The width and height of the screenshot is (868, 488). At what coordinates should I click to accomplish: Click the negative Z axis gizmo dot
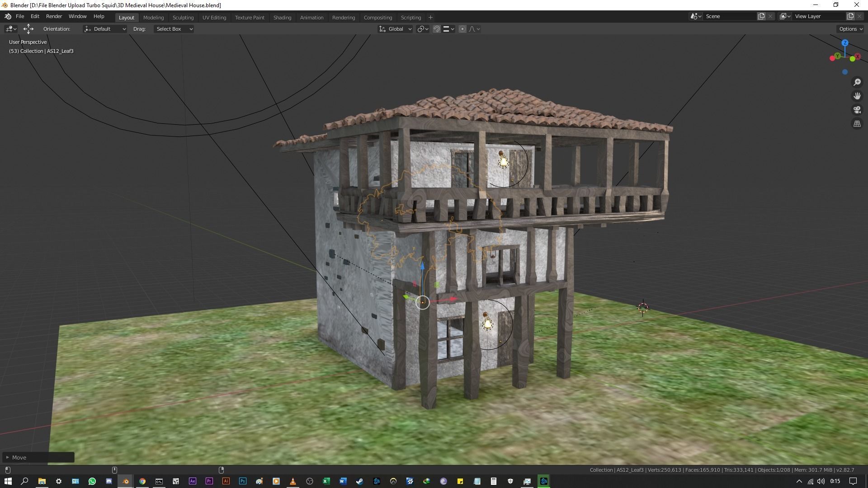(845, 72)
